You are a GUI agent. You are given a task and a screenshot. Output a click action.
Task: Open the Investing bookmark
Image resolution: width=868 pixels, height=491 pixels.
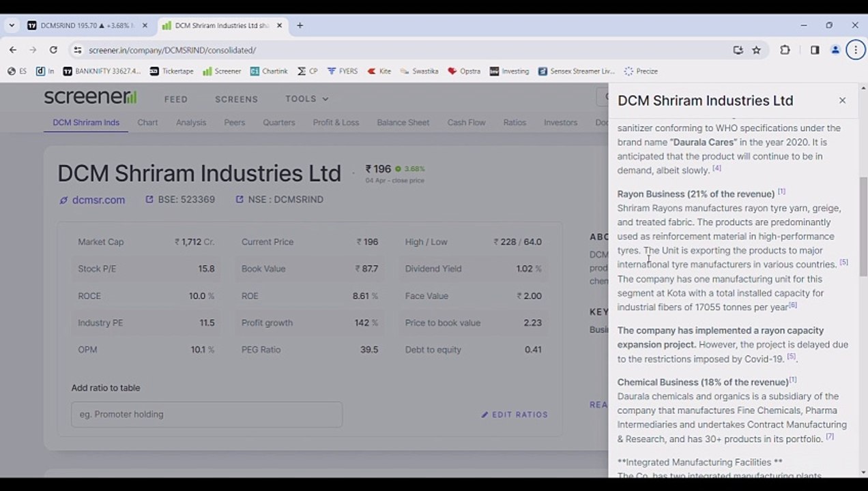[509, 71]
